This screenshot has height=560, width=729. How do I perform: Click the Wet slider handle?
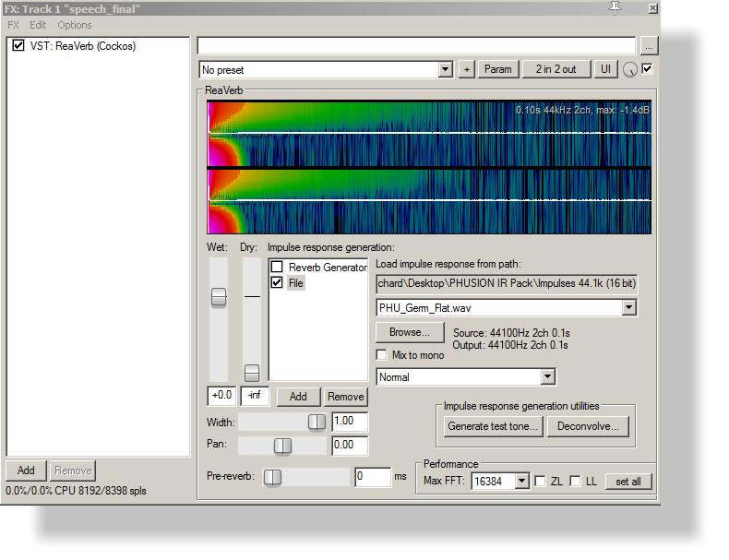pyautogui.click(x=219, y=297)
